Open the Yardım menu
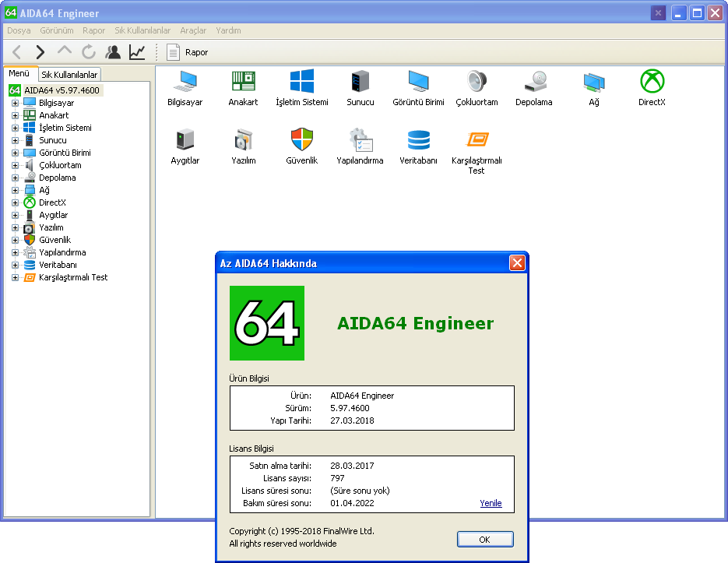 (228, 30)
